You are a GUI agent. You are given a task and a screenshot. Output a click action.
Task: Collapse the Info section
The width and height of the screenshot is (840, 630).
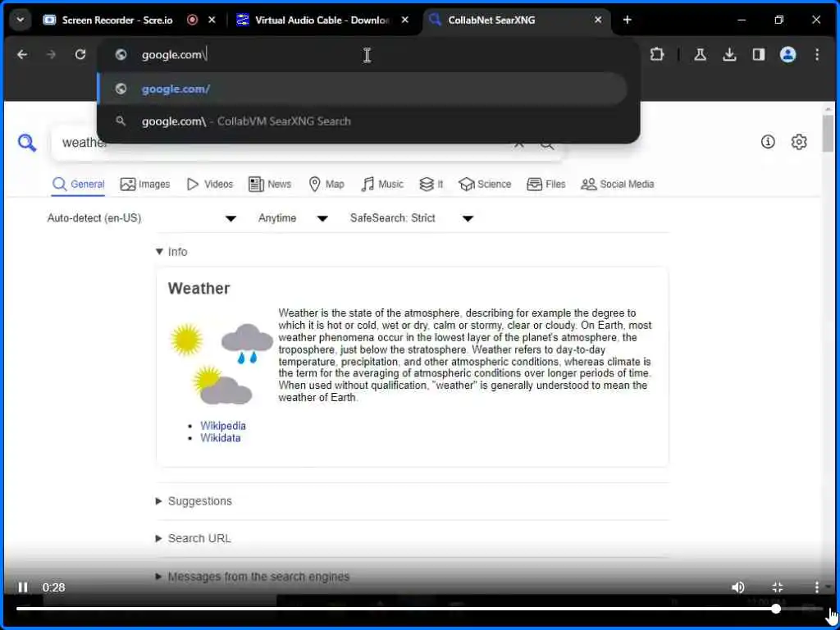(x=171, y=252)
